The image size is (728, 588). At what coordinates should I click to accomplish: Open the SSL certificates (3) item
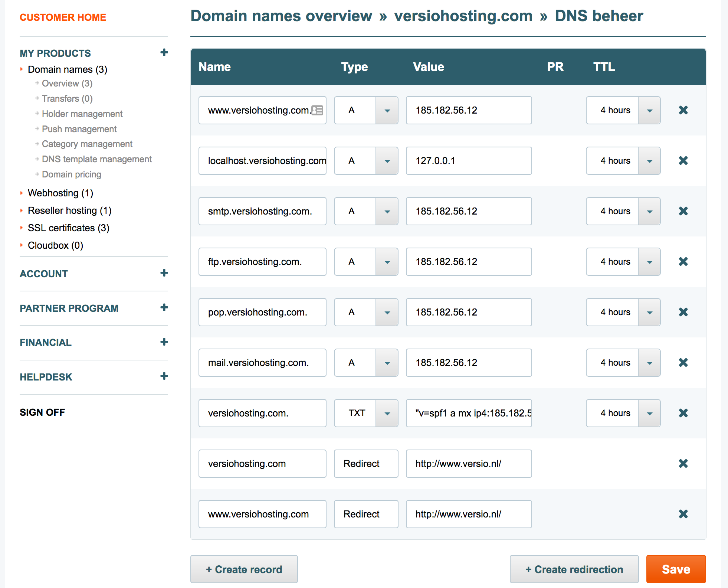tap(68, 228)
